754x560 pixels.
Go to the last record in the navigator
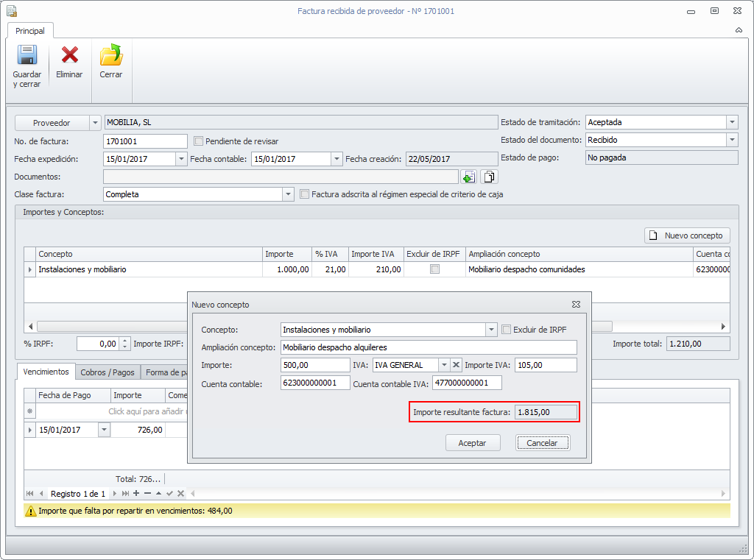126,493
